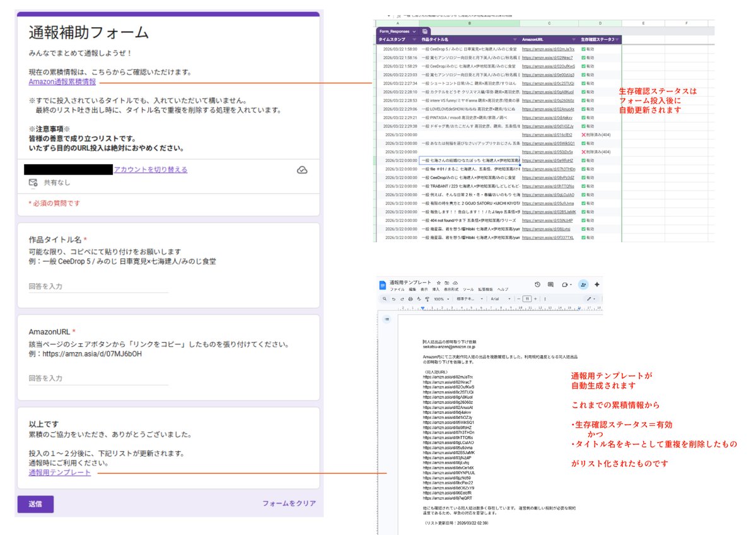Click the search magnifier in Docs toolbar
756x535 pixels.
[x=385, y=298]
